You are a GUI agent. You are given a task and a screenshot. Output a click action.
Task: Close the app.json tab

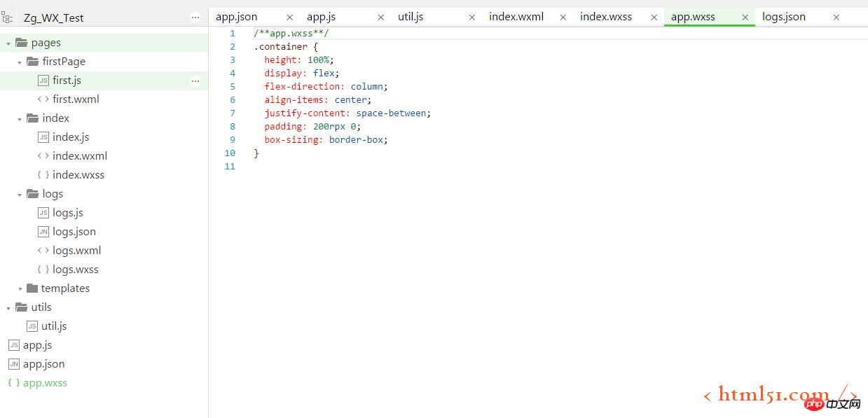click(289, 18)
